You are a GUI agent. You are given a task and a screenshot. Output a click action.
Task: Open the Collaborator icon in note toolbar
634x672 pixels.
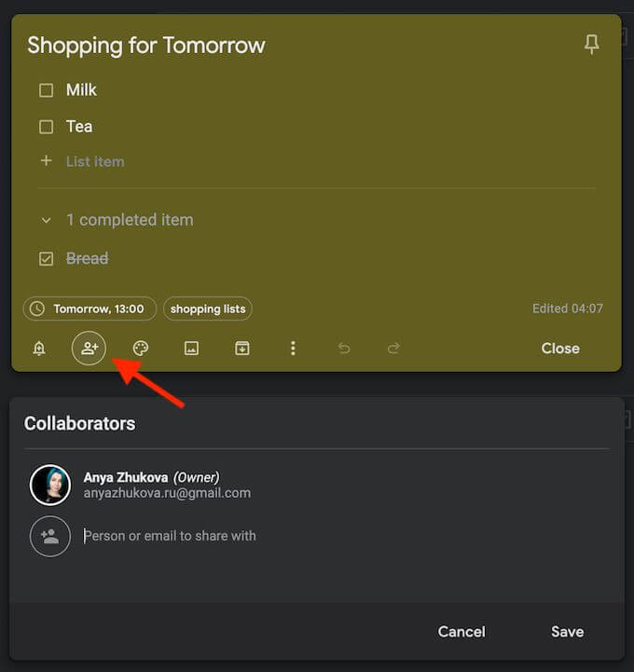tap(90, 348)
